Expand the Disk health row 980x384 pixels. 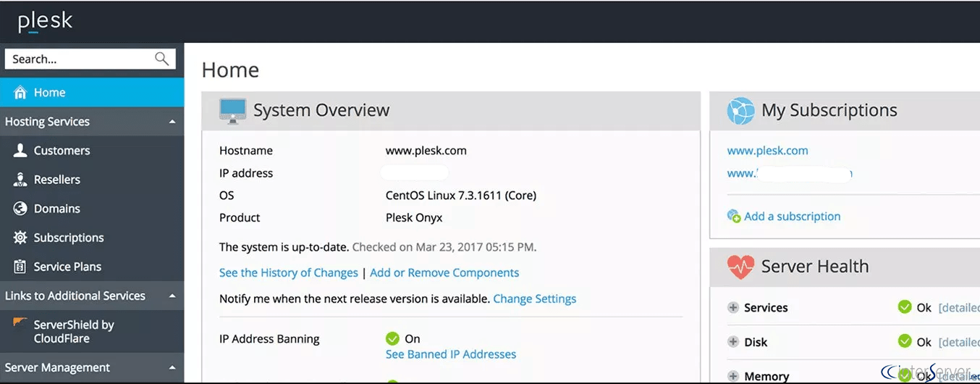tap(733, 342)
